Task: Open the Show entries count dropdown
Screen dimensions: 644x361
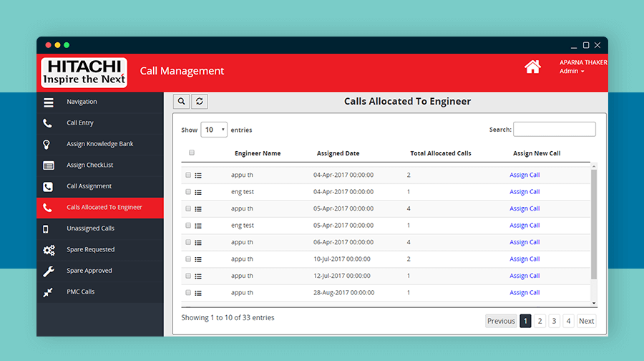Action: (x=213, y=130)
